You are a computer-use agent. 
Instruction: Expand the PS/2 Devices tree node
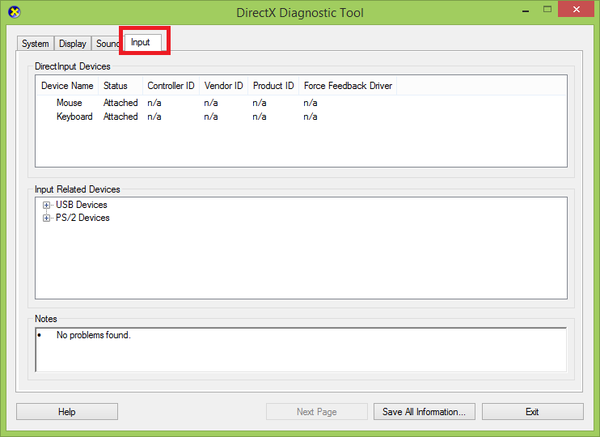pos(46,218)
